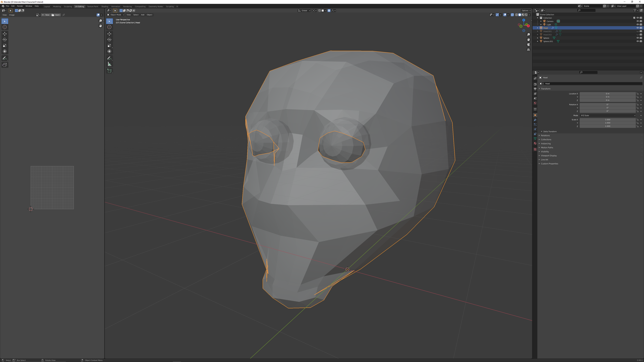
Task: Pin the Head properties context
Action: click(641, 78)
